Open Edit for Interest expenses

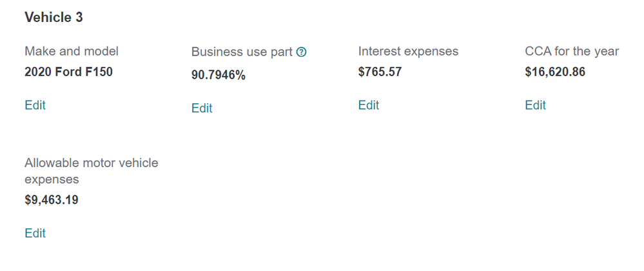click(x=369, y=105)
